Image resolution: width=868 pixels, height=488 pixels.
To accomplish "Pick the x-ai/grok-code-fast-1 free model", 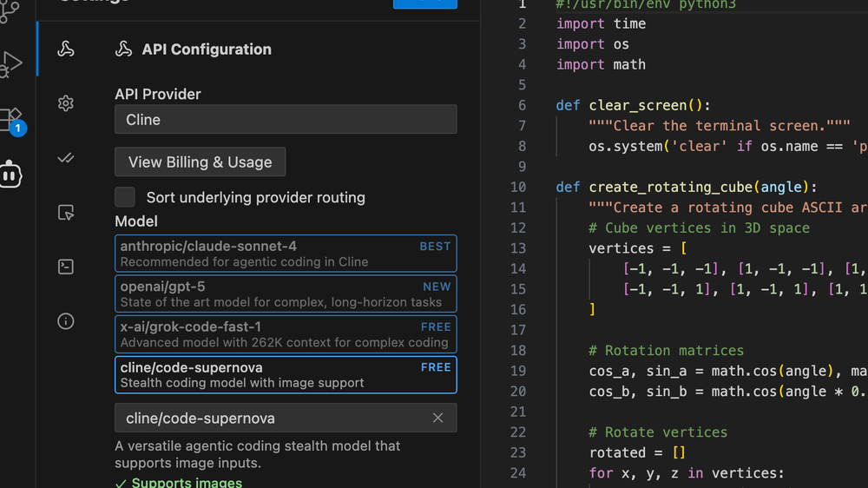I will [286, 334].
